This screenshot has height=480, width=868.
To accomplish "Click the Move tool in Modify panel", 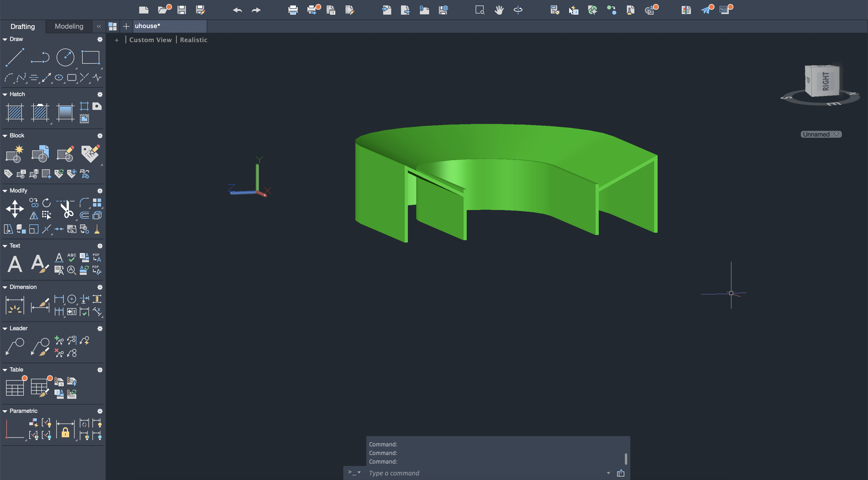I will point(15,209).
